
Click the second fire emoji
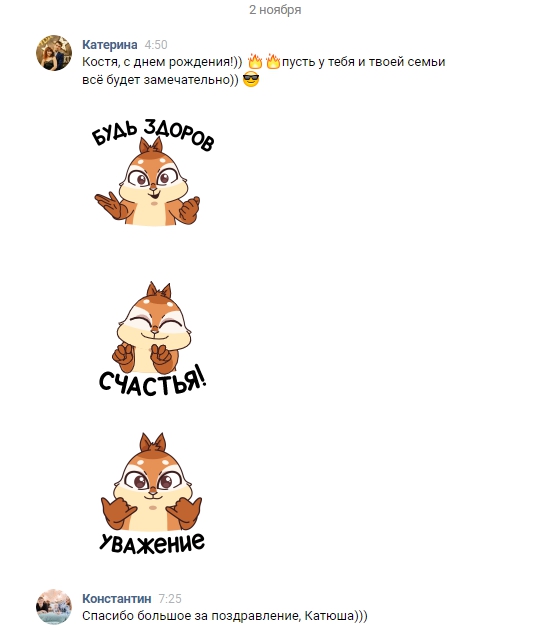(x=273, y=61)
